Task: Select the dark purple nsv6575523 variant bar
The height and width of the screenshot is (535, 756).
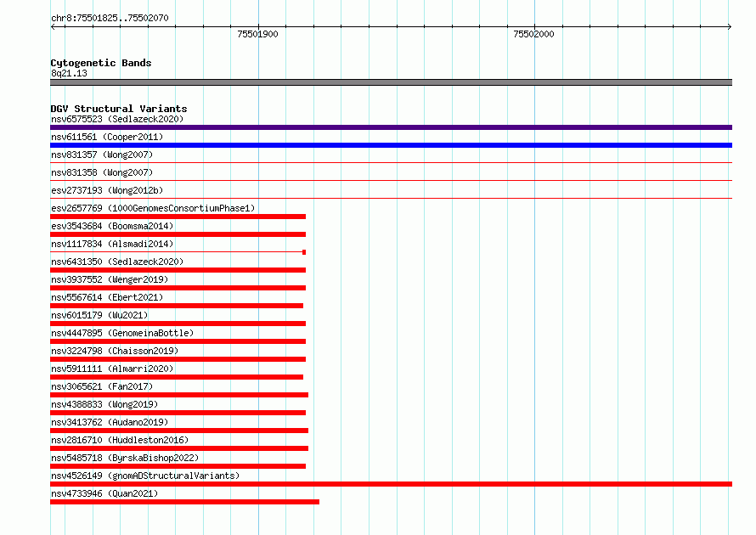Action: click(x=391, y=127)
